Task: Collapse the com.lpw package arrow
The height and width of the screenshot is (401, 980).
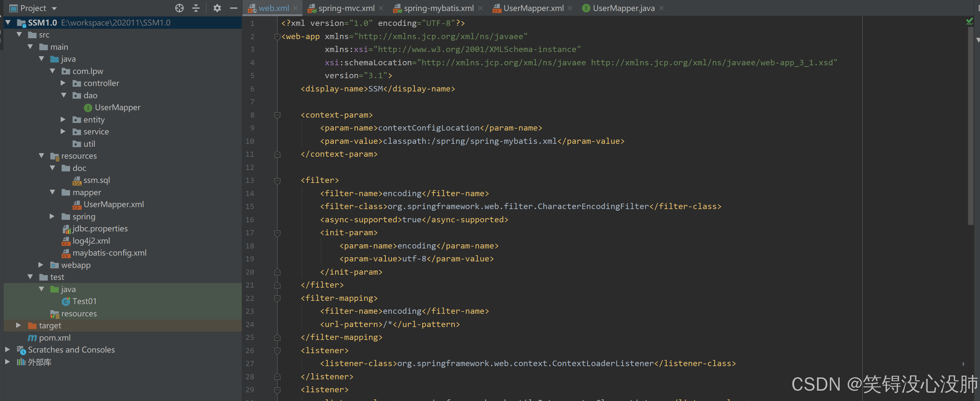Action: click(x=53, y=71)
